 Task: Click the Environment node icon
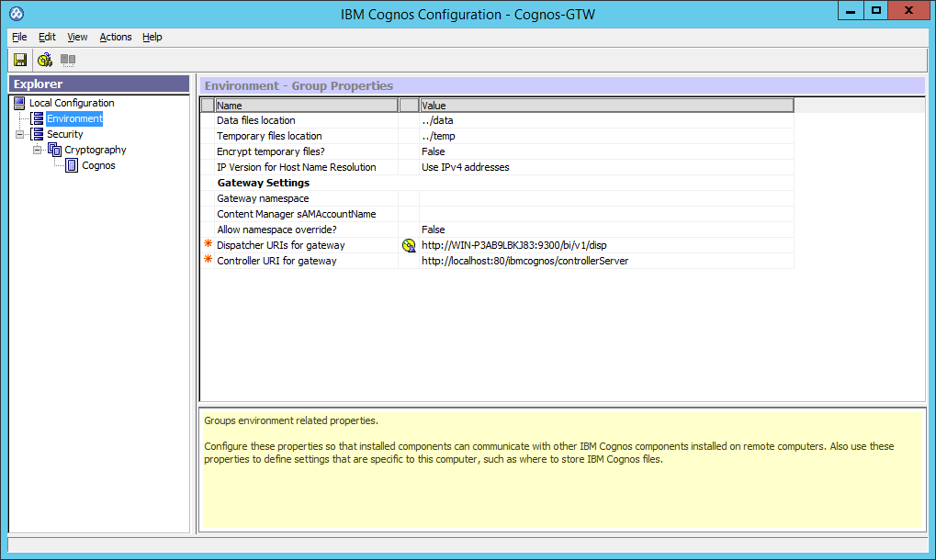(37, 118)
